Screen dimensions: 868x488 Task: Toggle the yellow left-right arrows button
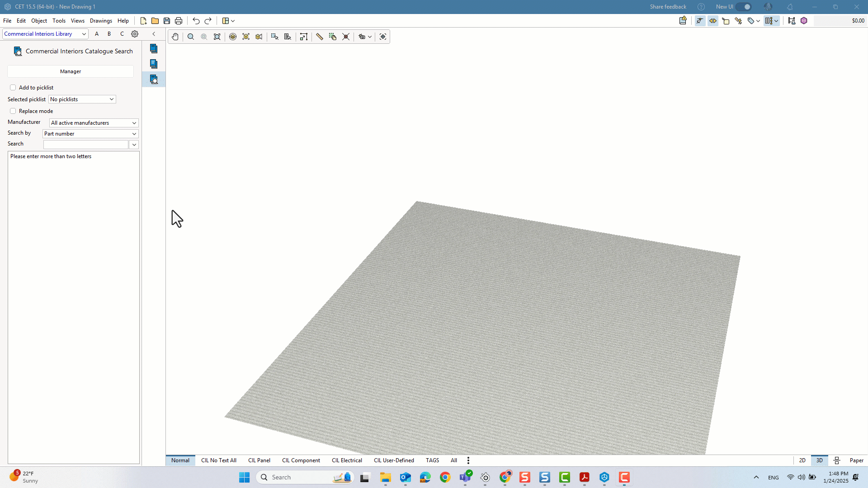point(713,21)
